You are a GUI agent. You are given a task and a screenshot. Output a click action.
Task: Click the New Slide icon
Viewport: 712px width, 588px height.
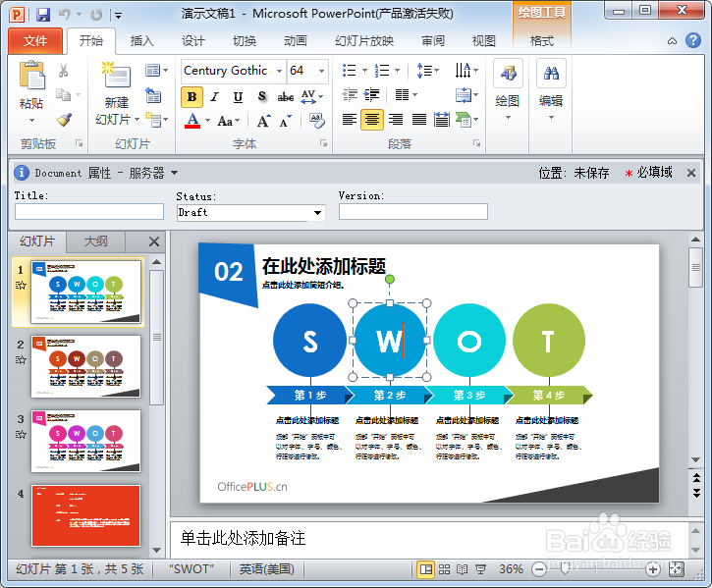117,75
